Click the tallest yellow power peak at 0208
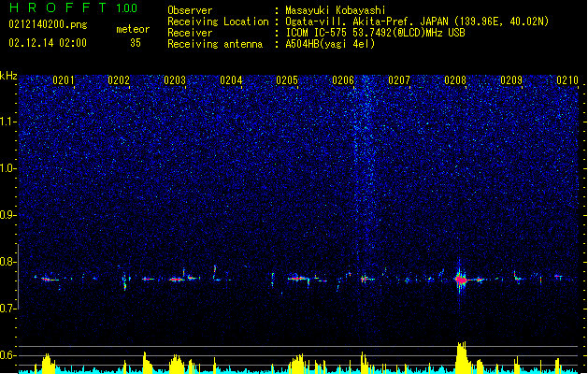This screenshot has height=374, width=588. pyautogui.click(x=462, y=357)
